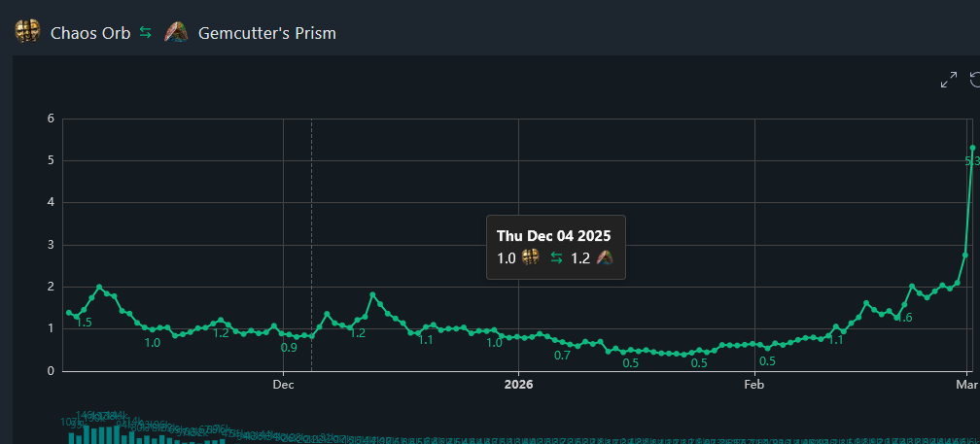Click the bold "2026" x-axis label
980x444 pixels.
519,385
